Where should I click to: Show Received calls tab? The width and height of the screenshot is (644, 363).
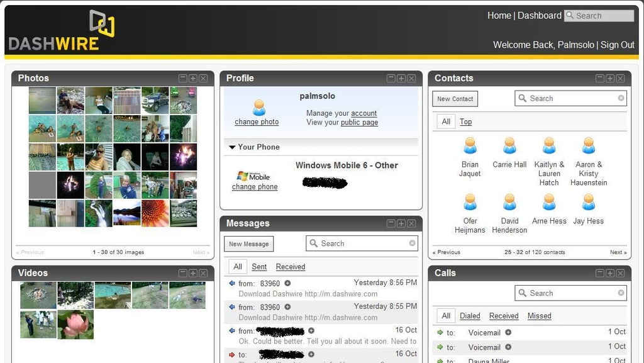[x=504, y=316]
